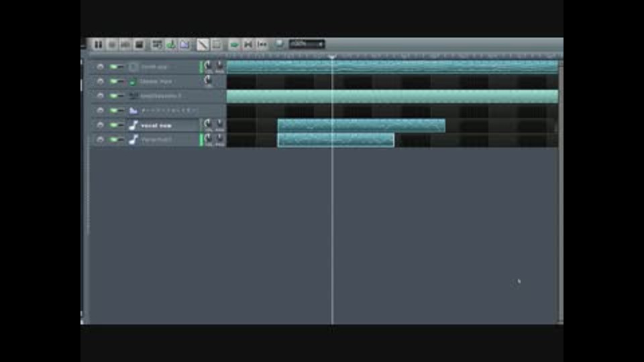Screen dimensions: 644x362
Task: Pause song playback in the toolbar
Action: 98,44
